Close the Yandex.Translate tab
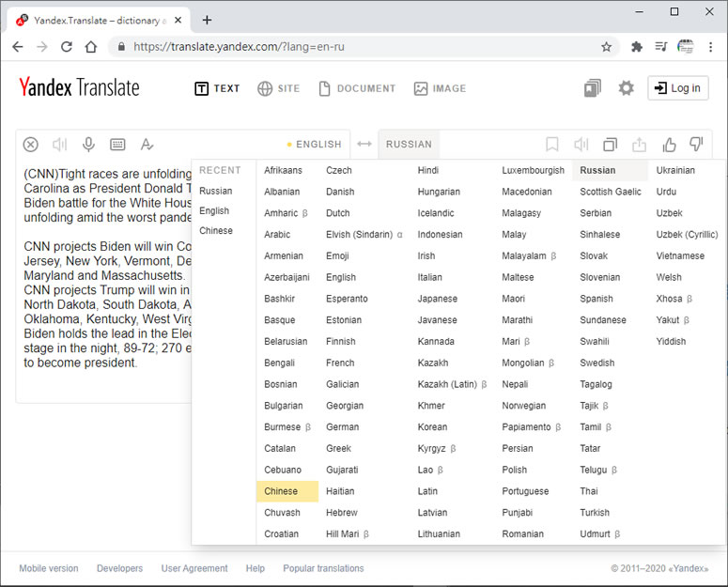 tap(178, 21)
